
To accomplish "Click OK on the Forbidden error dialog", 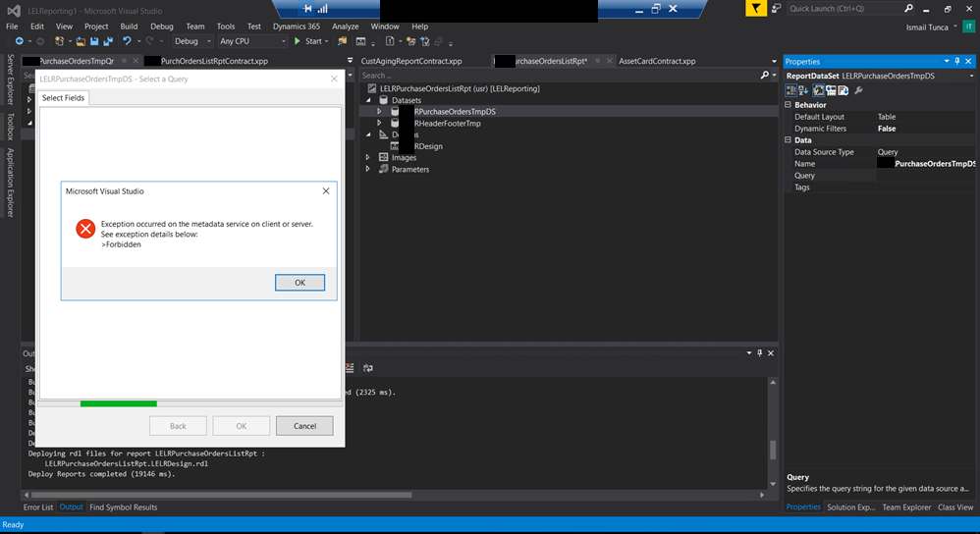I will pyautogui.click(x=299, y=283).
